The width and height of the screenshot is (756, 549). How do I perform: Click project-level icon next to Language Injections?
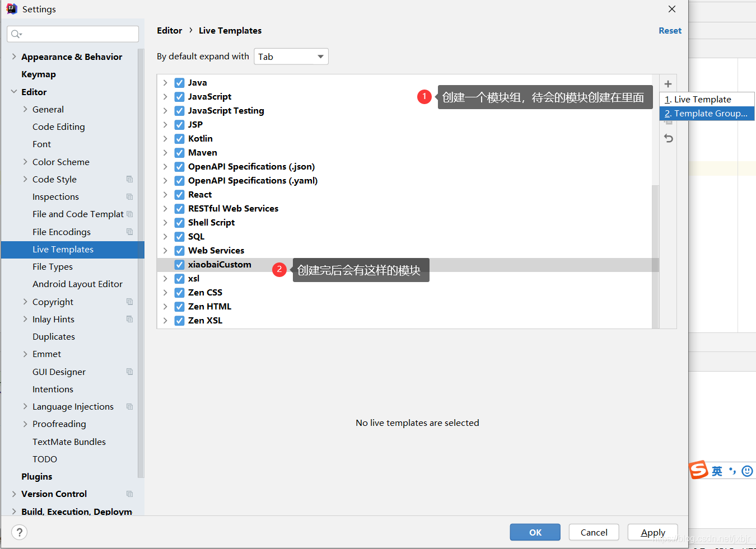click(130, 406)
